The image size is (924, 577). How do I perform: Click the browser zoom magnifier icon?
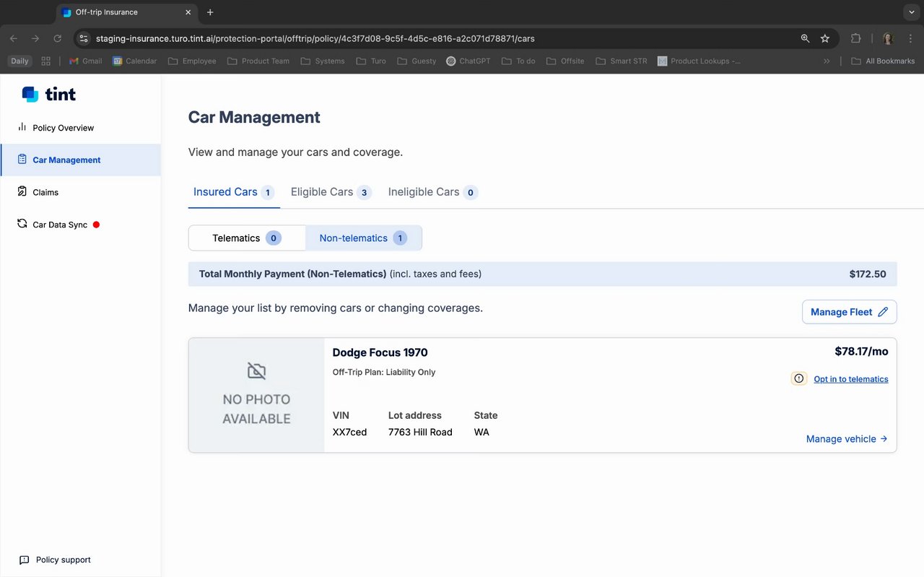[x=805, y=38]
